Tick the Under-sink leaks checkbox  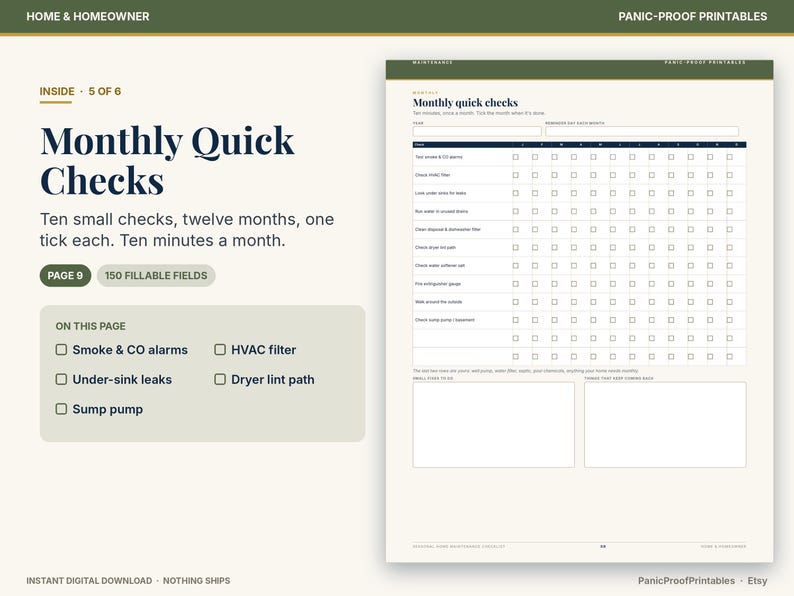pyautogui.click(x=61, y=379)
